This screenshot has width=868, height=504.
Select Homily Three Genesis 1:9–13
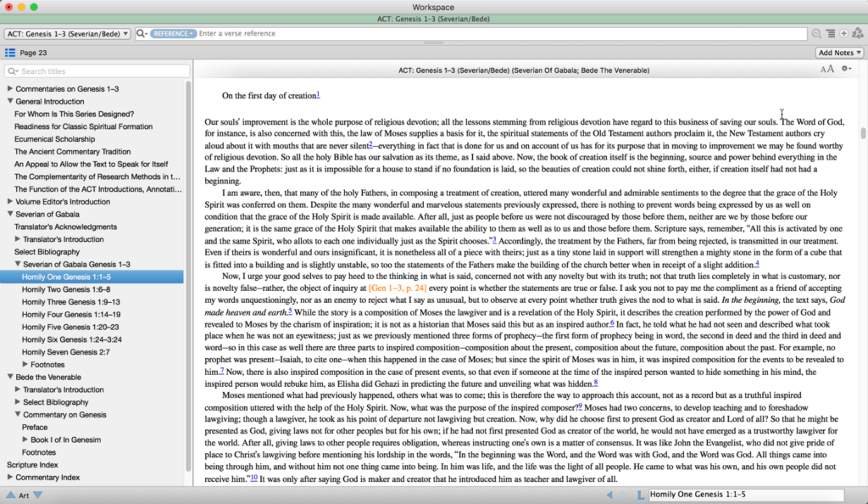point(71,301)
